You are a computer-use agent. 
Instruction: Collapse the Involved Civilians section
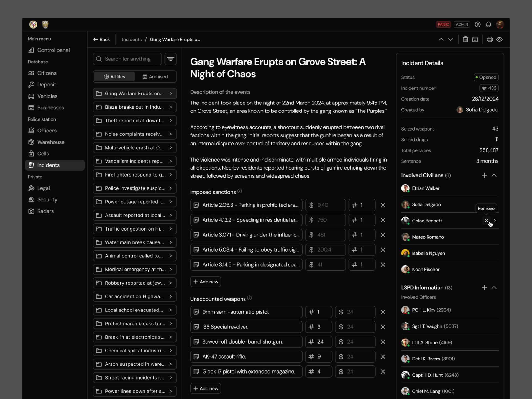[x=494, y=175]
